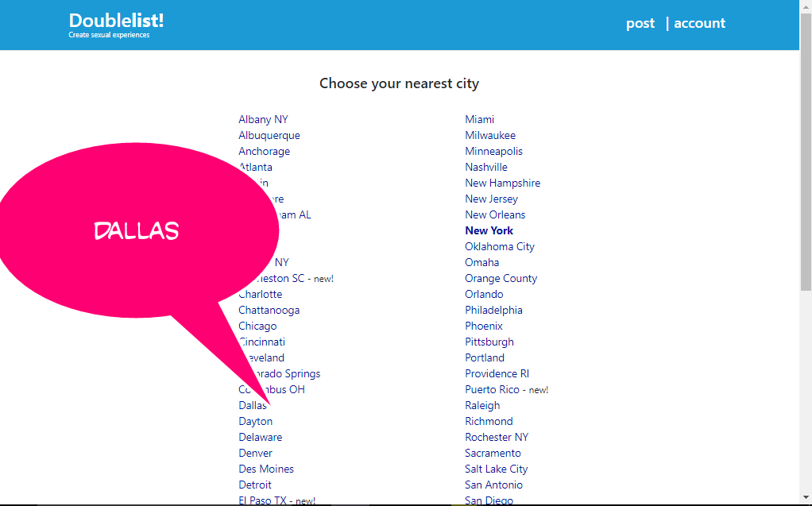Pick Rochester NY city link

click(x=497, y=437)
